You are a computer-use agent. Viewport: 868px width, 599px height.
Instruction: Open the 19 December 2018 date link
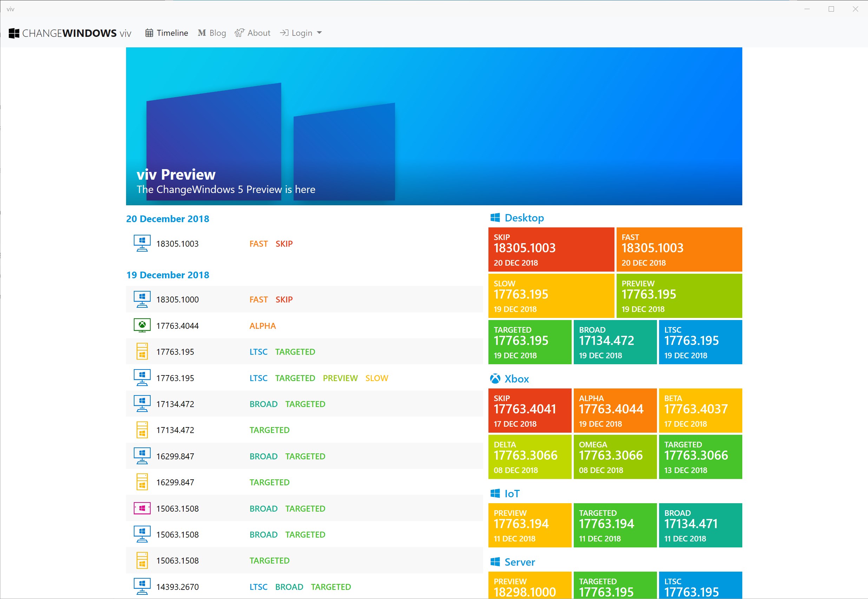(x=167, y=275)
